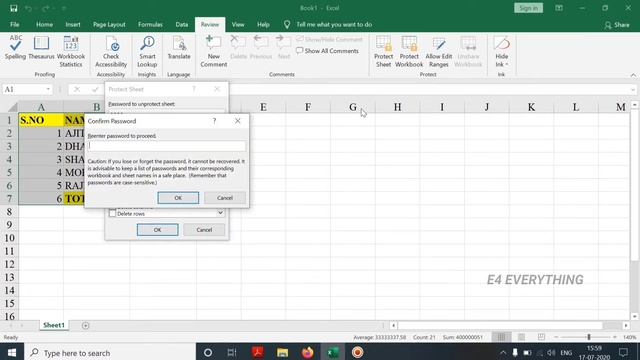Open File Explorer from taskbar

point(282,353)
